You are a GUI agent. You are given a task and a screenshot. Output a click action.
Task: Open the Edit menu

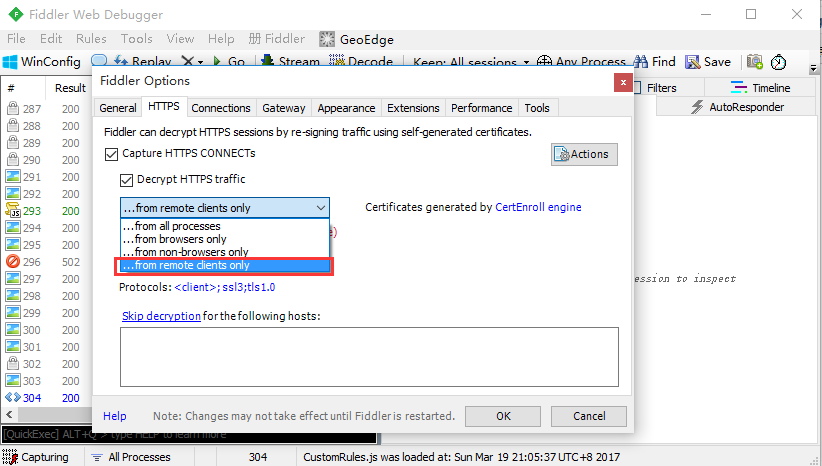click(x=51, y=39)
